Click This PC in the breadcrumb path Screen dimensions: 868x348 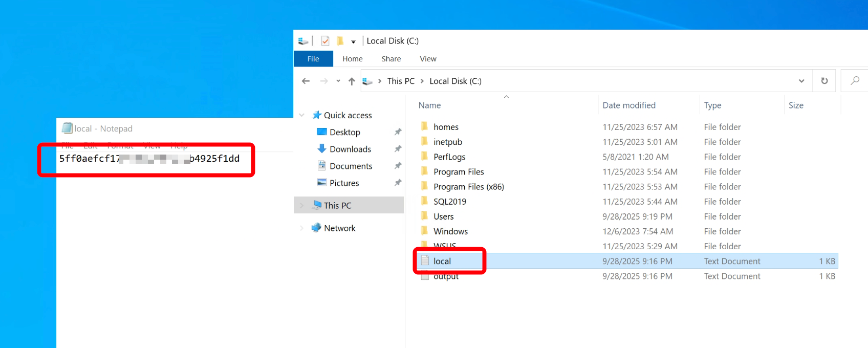401,81
